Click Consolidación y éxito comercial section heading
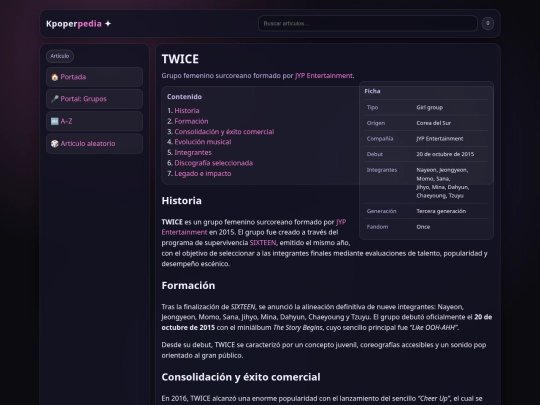Screen dimensions: 540x405 (x=241, y=377)
